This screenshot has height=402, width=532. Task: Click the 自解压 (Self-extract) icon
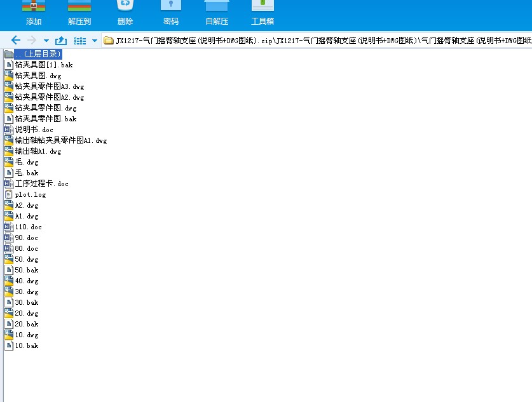click(x=216, y=13)
